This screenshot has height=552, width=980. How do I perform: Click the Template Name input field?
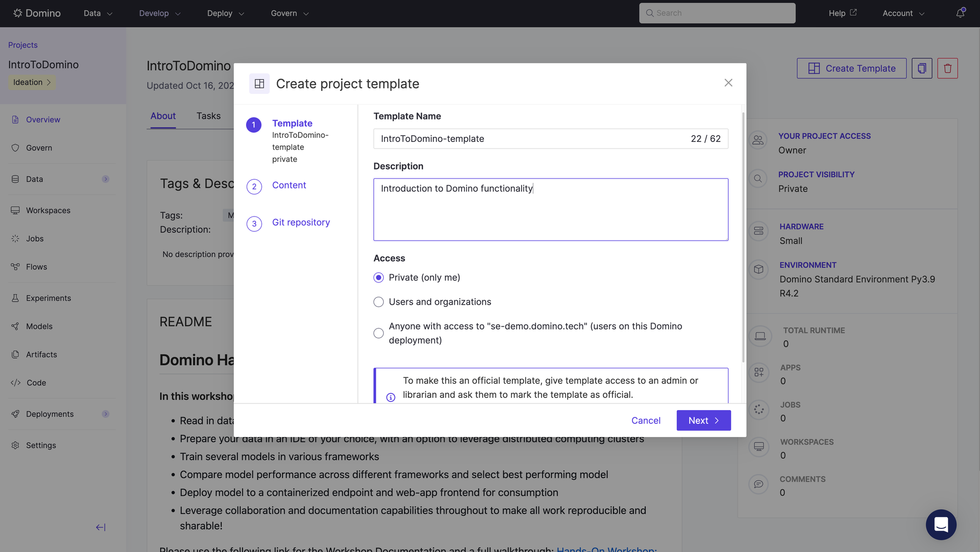[531, 139]
